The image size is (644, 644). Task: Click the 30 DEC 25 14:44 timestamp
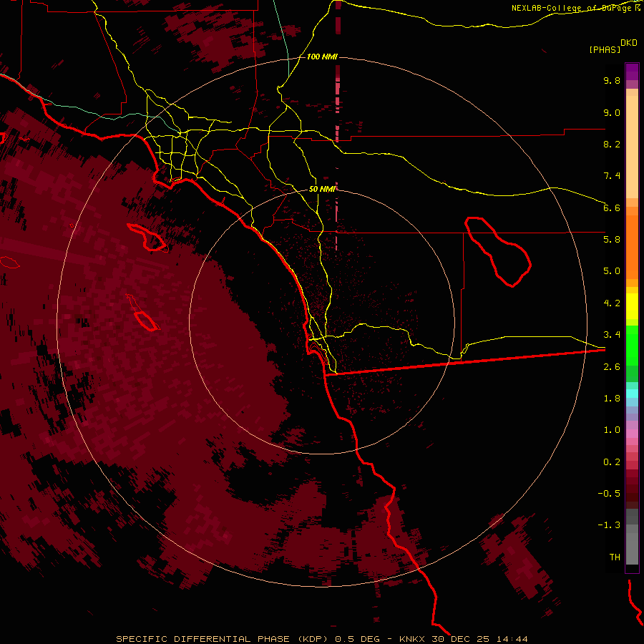pos(479,639)
